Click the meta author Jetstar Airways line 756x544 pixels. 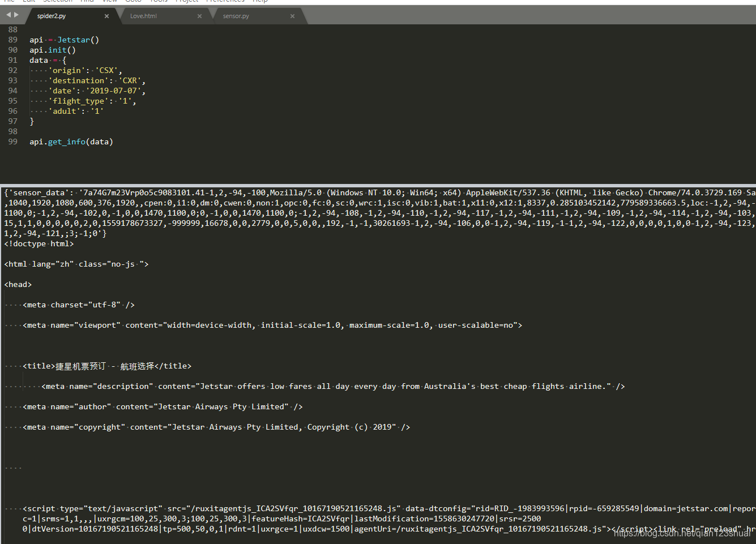[x=163, y=406]
